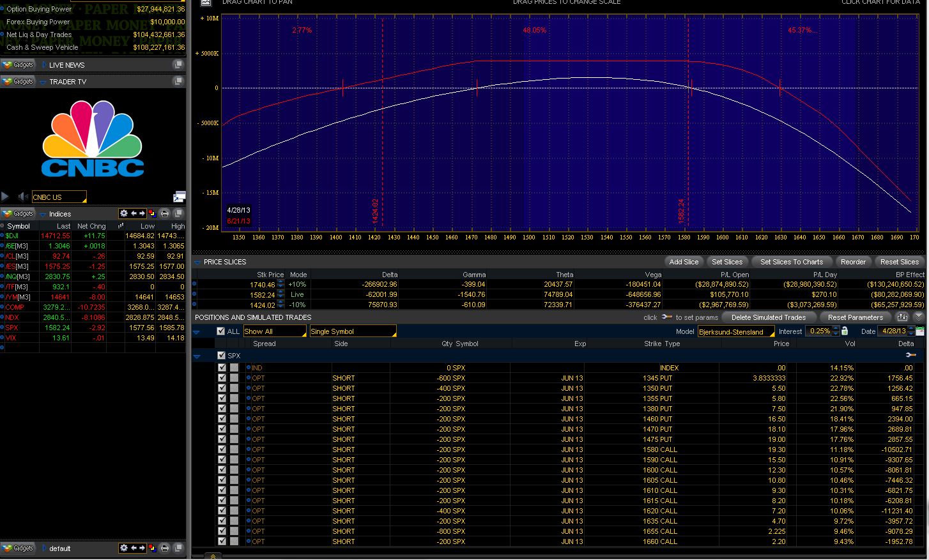The height and width of the screenshot is (560, 929).
Task: Uncheck the 1580 CALL row checkbox
Action: [x=222, y=450]
